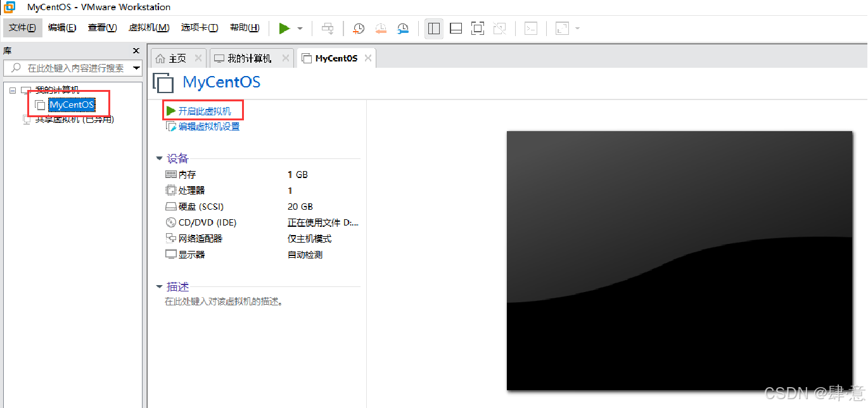
Task: Select MyCentOS in the library tree
Action: click(72, 105)
